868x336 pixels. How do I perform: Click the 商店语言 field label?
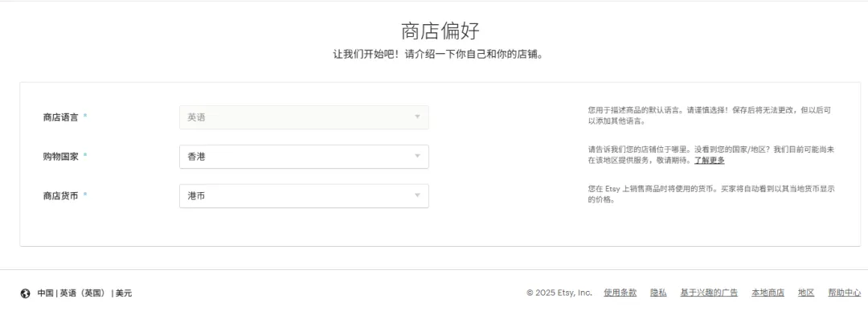point(61,117)
